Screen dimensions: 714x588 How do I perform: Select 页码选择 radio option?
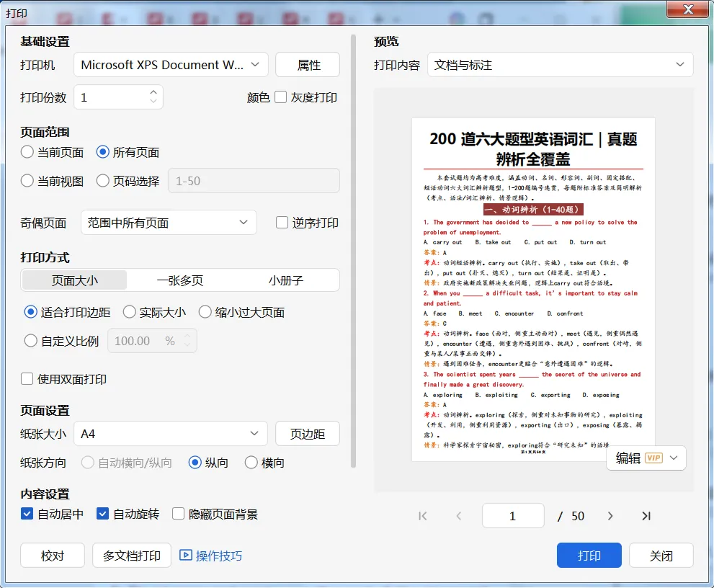103,181
